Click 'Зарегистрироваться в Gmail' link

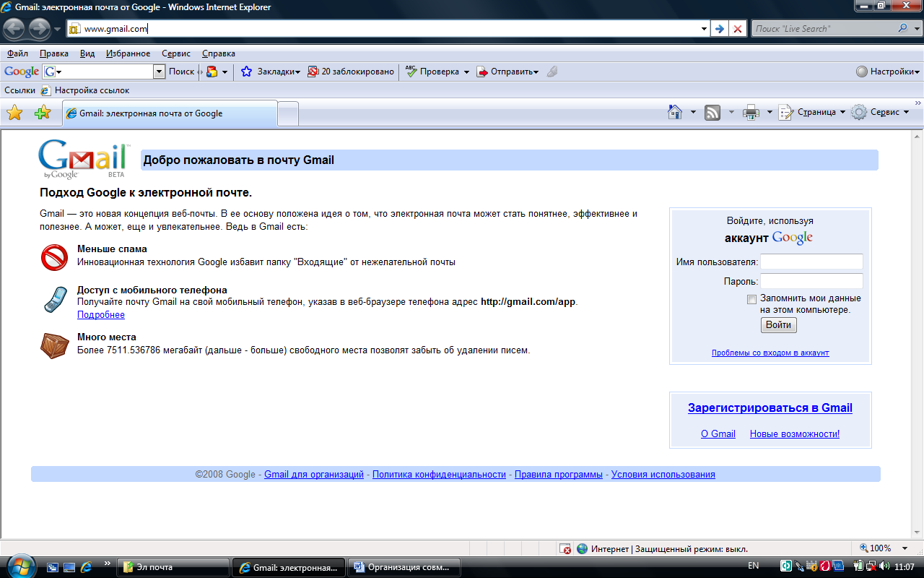[x=770, y=407]
